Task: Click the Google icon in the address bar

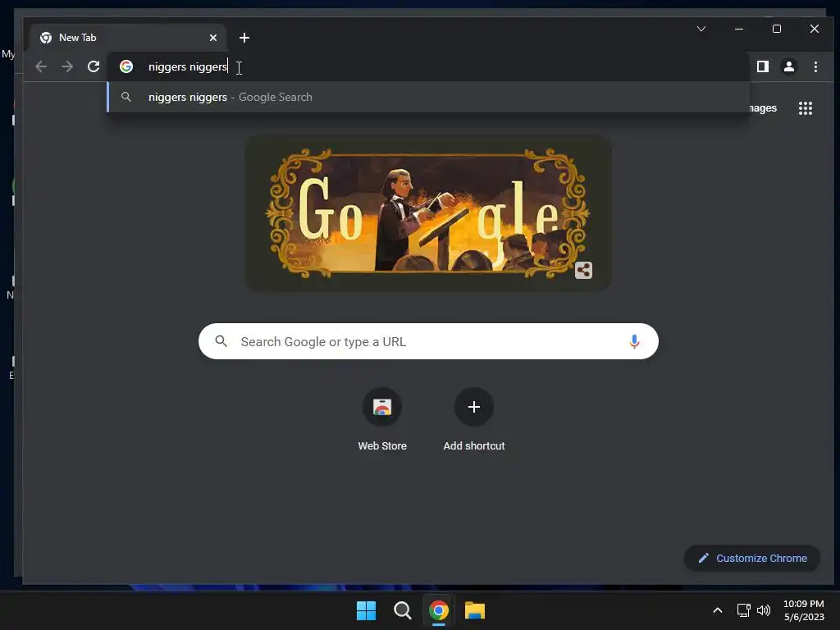Action: coord(126,66)
